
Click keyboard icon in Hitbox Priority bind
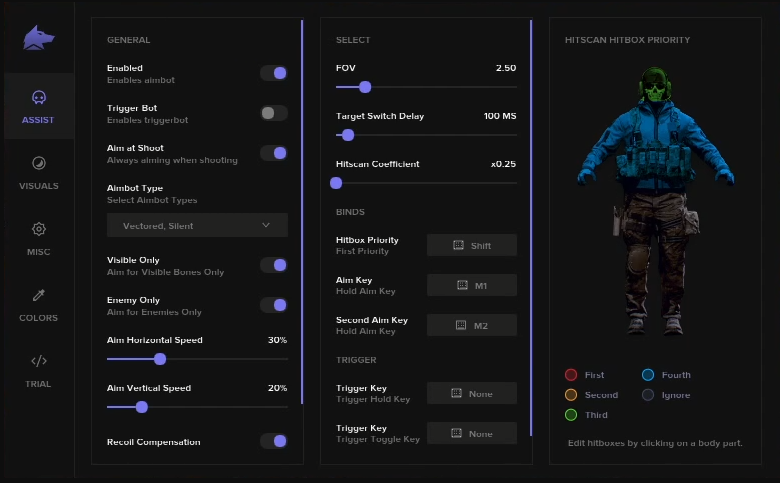pyautogui.click(x=458, y=245)
